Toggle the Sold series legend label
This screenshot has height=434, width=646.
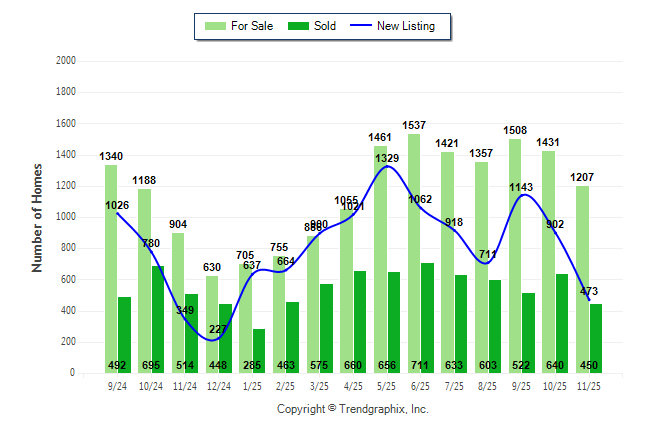click(x=325, y=26)
